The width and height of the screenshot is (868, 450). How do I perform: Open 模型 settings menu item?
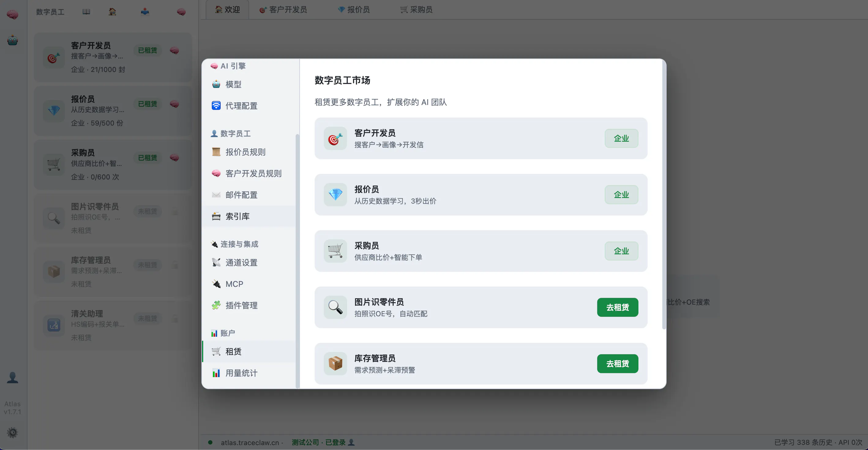pyautogui.click(x=249, y=84)
